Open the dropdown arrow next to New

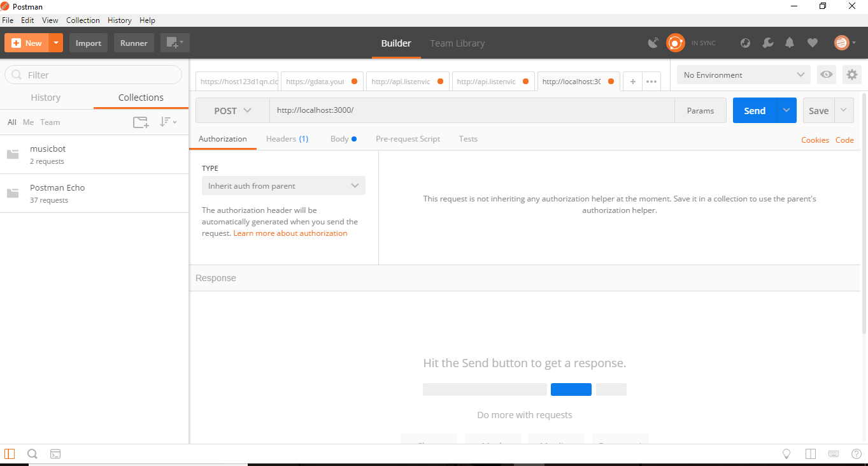point(56,43)
